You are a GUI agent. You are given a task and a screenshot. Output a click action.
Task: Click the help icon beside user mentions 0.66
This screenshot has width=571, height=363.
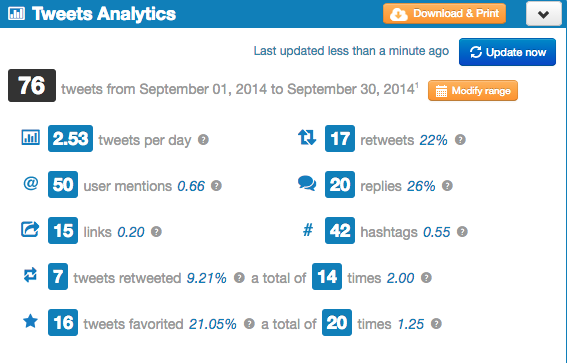tap(216, 186)
